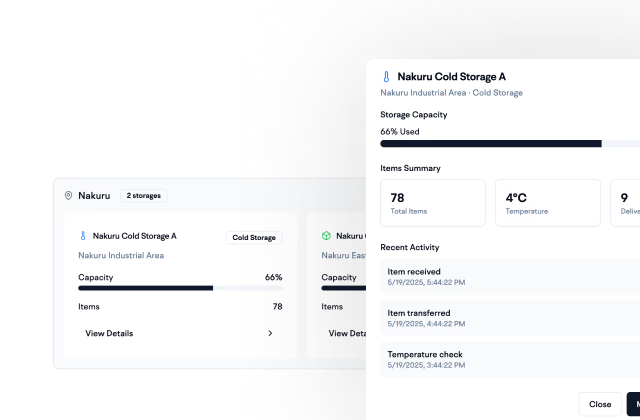
Task: Close the storage detail panel
Action: [599, 404]
